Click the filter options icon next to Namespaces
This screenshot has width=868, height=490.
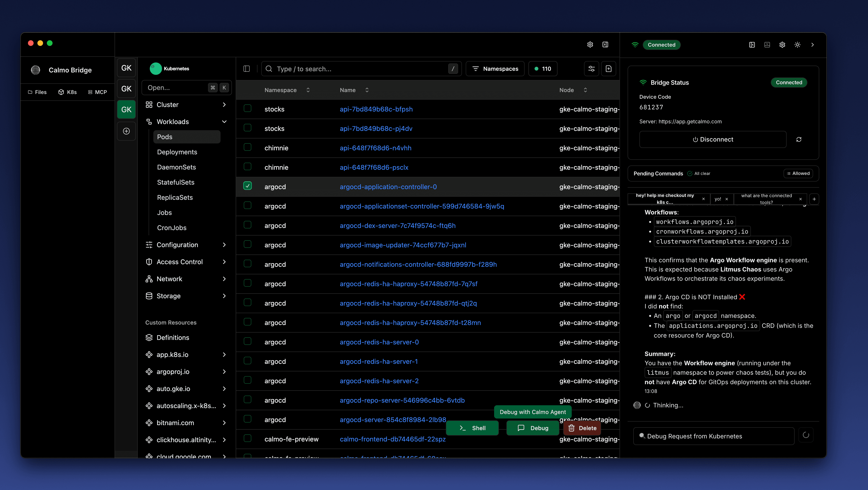coord(591,68)
